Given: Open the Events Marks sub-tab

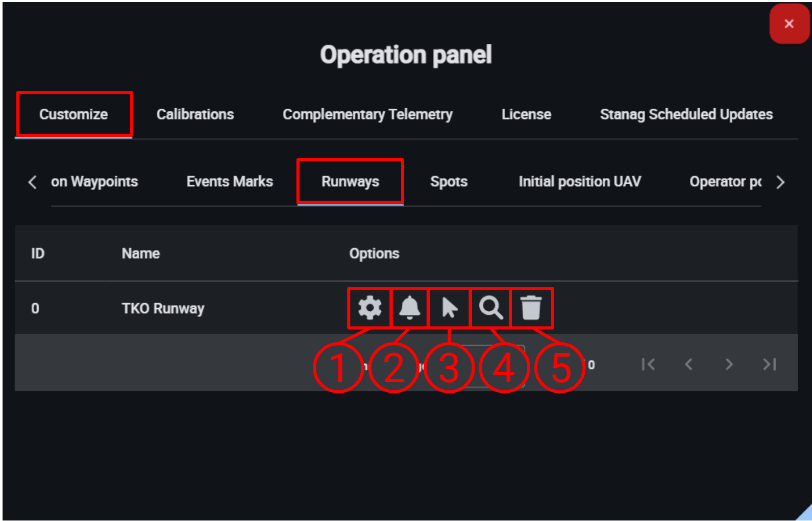Looking at the screenshot, I should point(230,182).
